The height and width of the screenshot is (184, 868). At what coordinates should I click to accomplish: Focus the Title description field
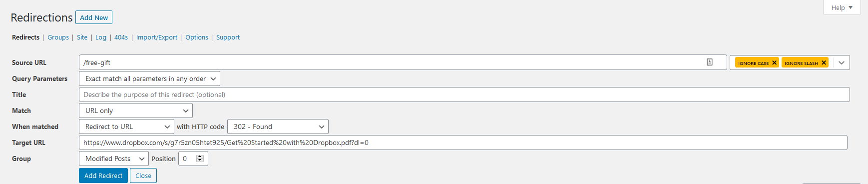pos(464,94)
